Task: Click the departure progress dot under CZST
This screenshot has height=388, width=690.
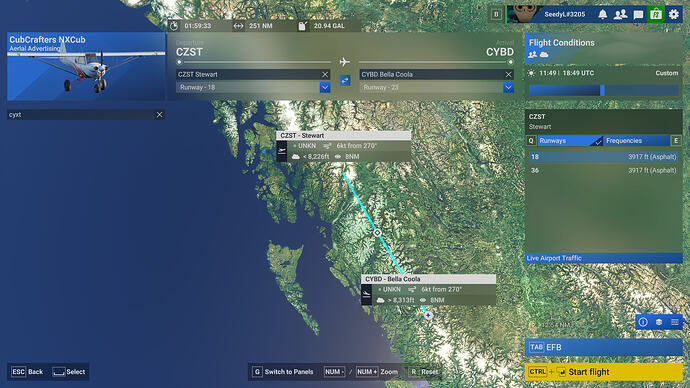Action: 179,62
